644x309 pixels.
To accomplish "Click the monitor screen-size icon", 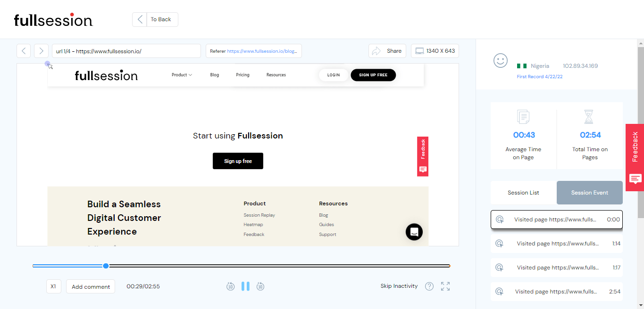I will pyautogui.click(x=419, y=51).
